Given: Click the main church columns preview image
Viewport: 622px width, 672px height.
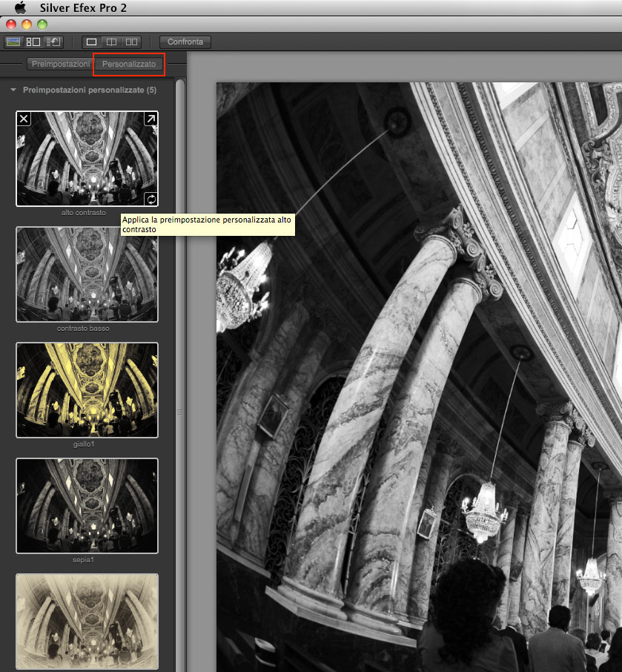Looking at the screenshot, I should pos(419,377).
